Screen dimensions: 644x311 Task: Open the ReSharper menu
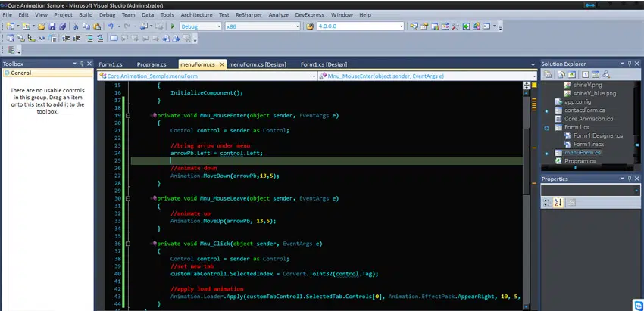[x=249, y=14]
